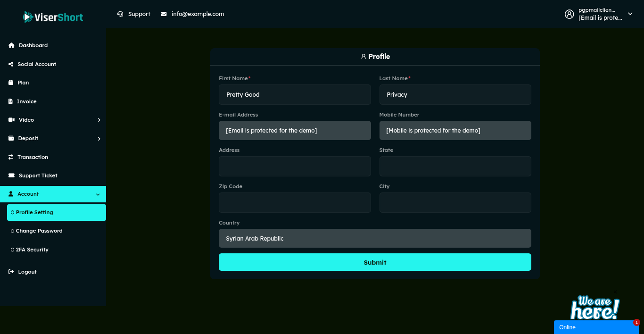This screenshot has width=644, height=334.
Task: Collapse the Account menu chevron
Action: pos(98,194)
